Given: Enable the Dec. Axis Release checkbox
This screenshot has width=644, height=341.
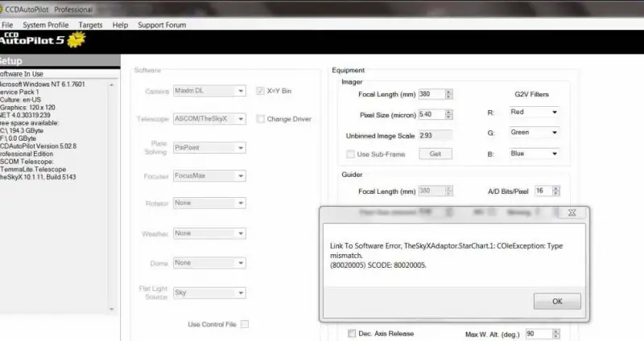Looking at the screenshot, I should pyautogui.click(x=352, y=334).
